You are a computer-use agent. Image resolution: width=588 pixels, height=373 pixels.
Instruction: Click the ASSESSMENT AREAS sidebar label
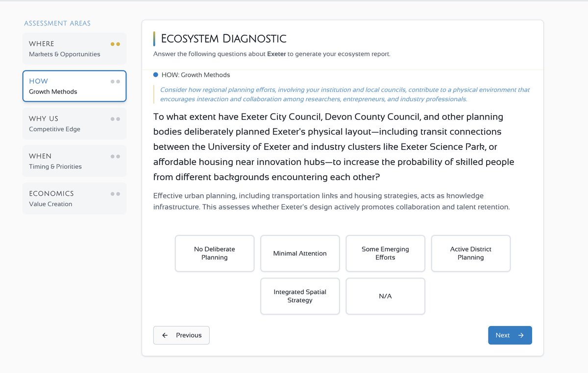[57, 23]
